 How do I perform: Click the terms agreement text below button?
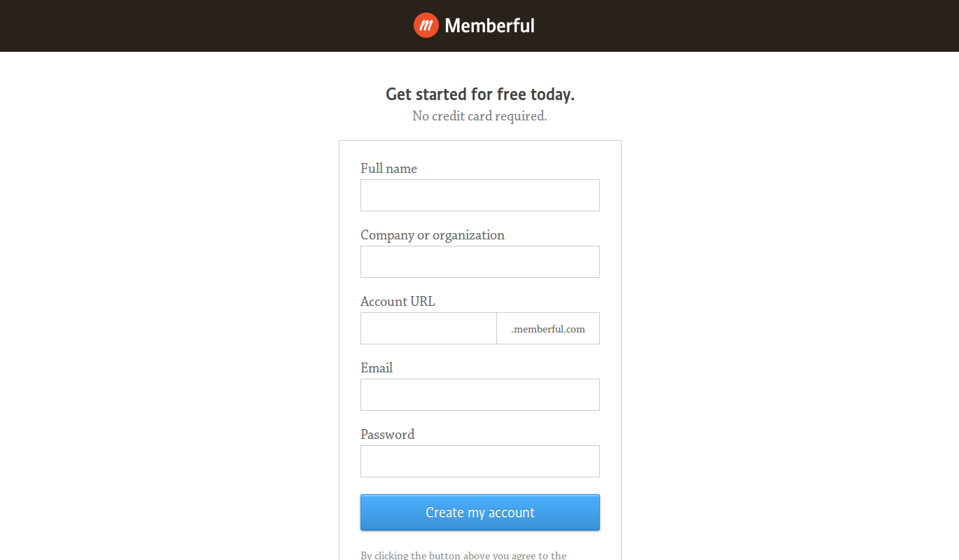(463, 555)
